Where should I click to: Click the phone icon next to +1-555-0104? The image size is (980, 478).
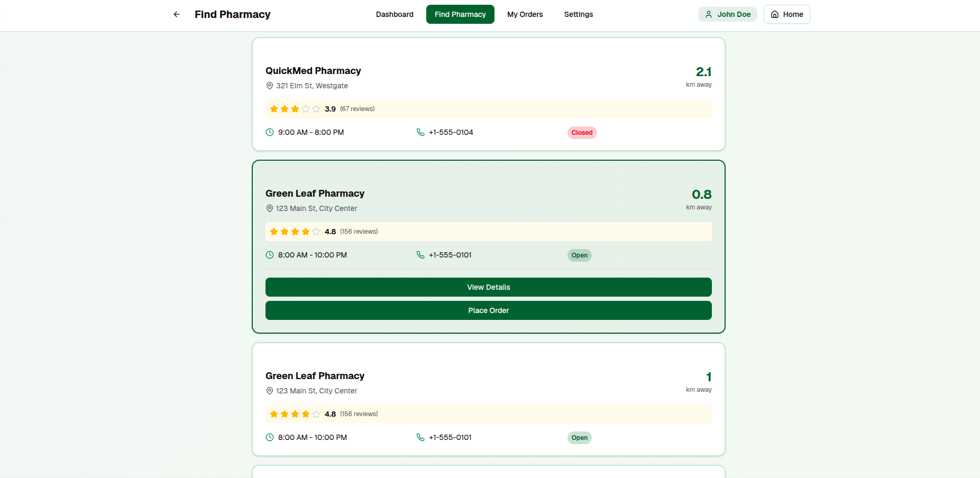(x=420, y=132)
